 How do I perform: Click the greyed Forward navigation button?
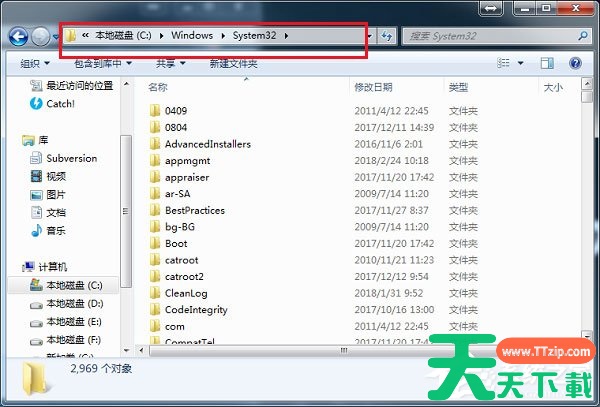[x=40, y=37]
